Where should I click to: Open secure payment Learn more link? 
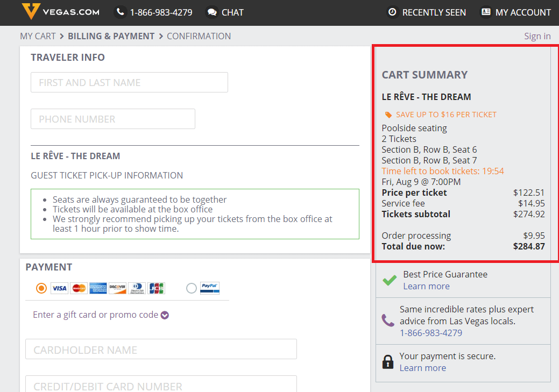(422, 368)
